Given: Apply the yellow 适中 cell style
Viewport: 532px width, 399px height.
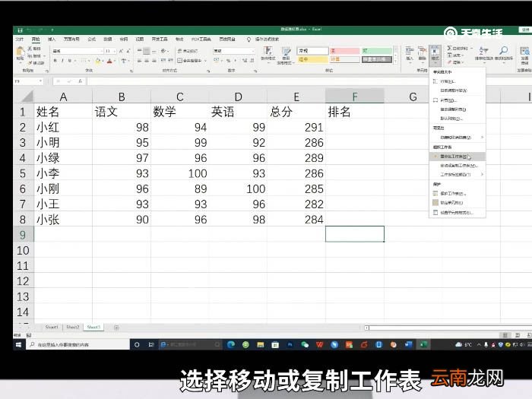Looking at the screenshot, I should pos(312,60).
